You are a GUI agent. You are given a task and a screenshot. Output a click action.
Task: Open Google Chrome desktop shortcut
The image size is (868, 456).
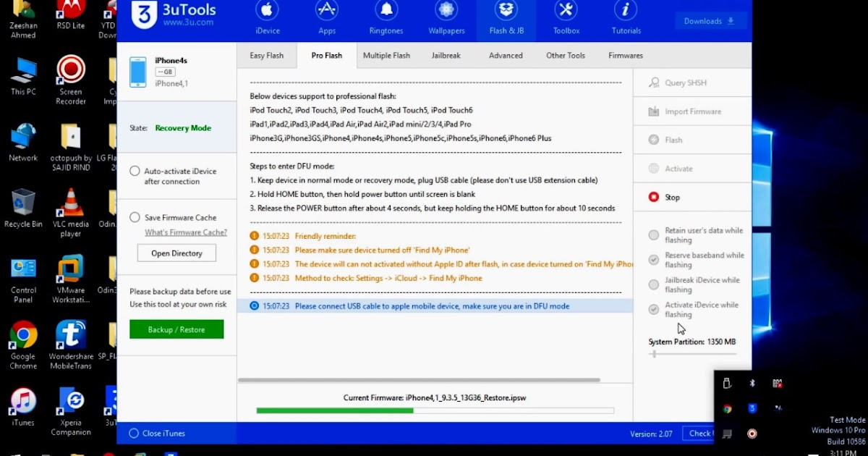point(23,345)
